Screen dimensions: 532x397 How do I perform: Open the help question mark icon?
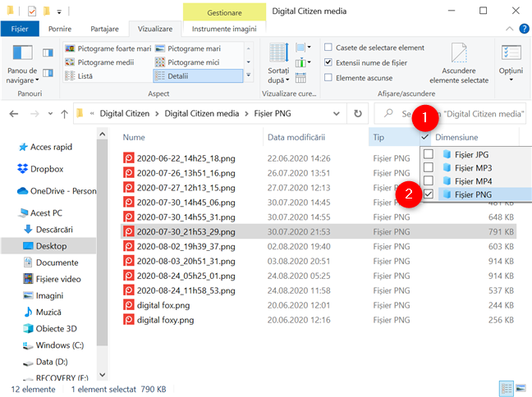coord(524,29)
